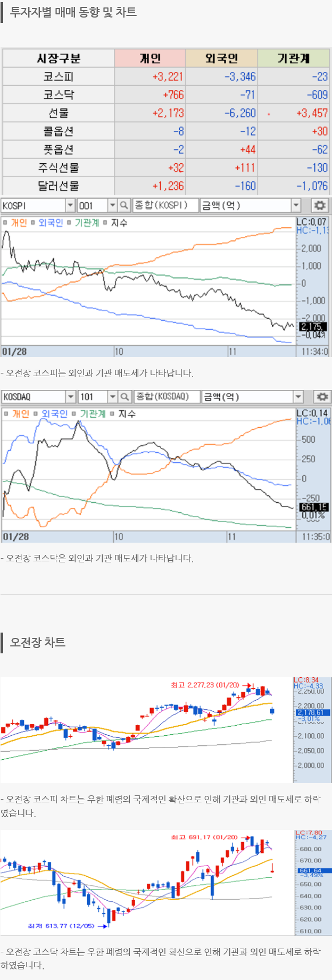
Task: Toggle 기관계 legend marker on KOSDAQ chart
Action: click(74, 414)
